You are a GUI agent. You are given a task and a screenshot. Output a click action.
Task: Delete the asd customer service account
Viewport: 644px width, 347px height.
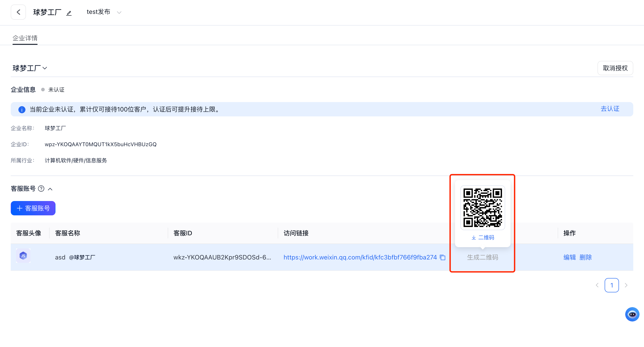585,257
